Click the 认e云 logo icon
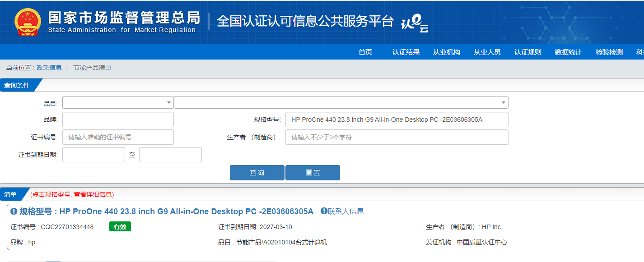Screen dimensions: 644x262 [x=415, y=23]
